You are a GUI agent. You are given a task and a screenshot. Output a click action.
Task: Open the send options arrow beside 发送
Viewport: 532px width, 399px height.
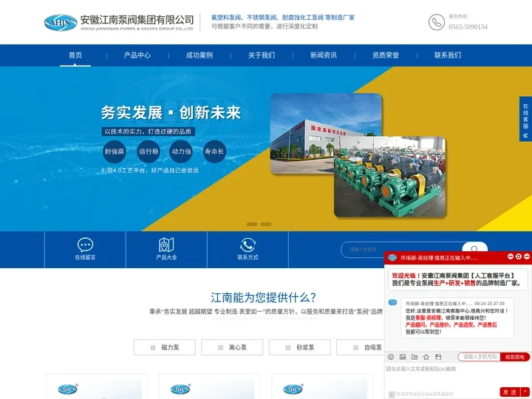(525, 392)
